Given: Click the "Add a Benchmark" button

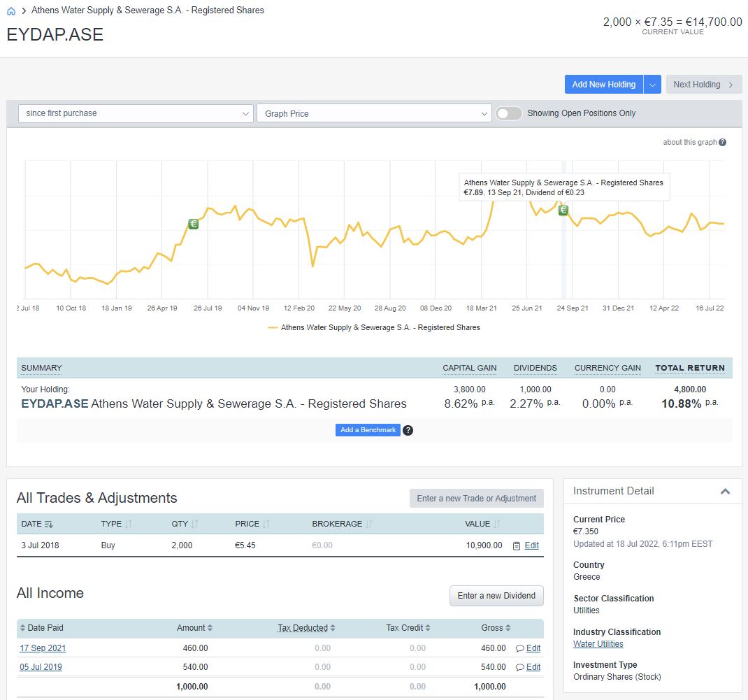Looking at the screenshot, I should click(x=368, y=430).
